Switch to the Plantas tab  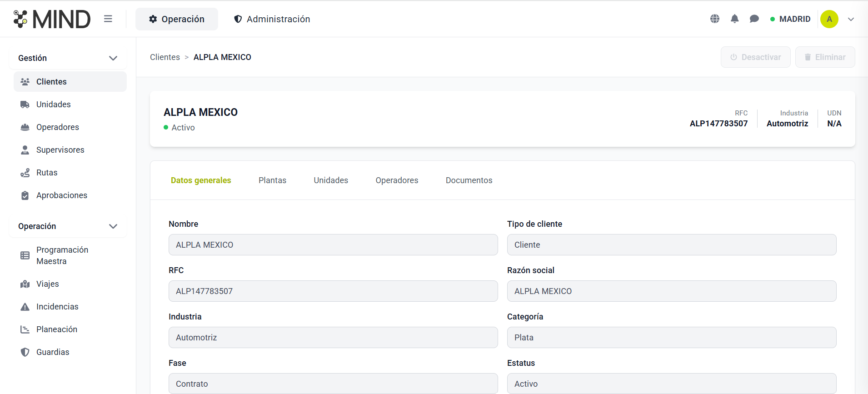[x=272, y=180]
